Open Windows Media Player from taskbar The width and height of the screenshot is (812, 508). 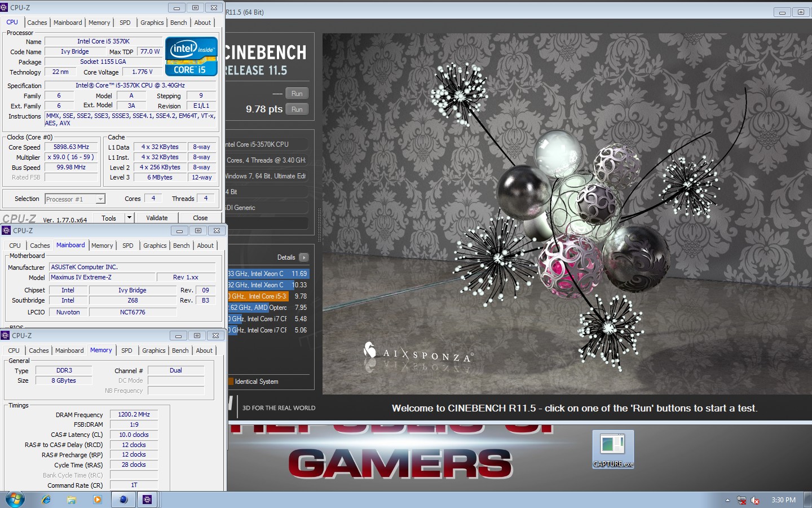[x=98, y=500]
